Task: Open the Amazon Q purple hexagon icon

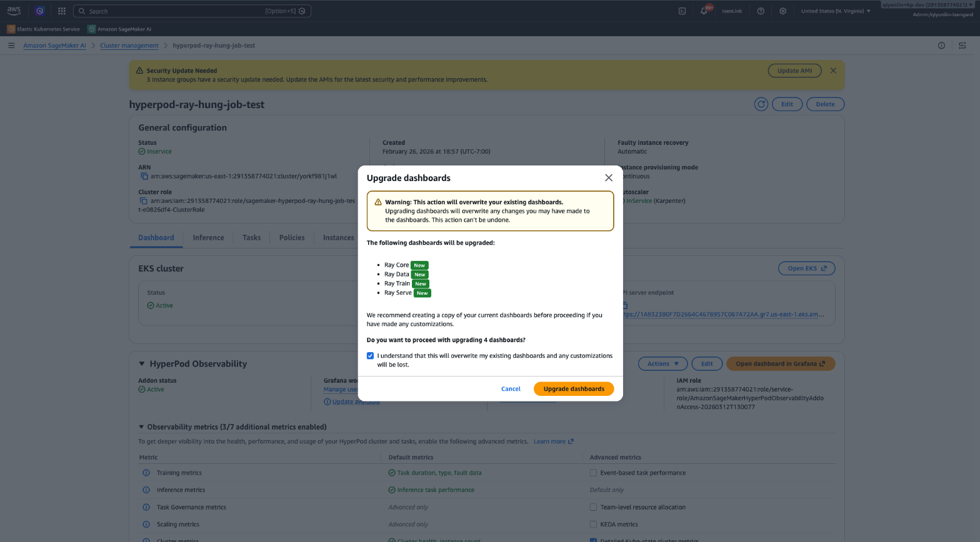Action: [x=40, y=11]
